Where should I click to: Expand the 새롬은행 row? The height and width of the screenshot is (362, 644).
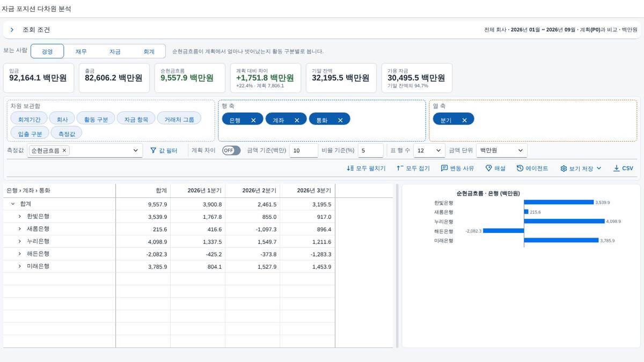20,228
